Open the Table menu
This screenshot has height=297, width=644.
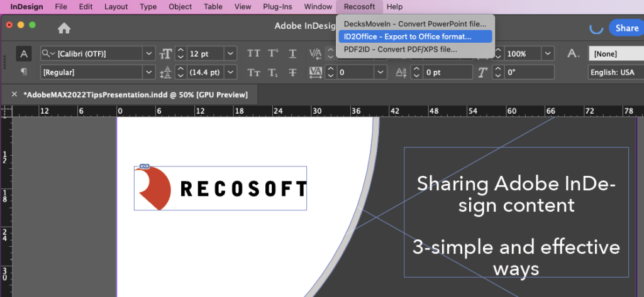(213, 6)
